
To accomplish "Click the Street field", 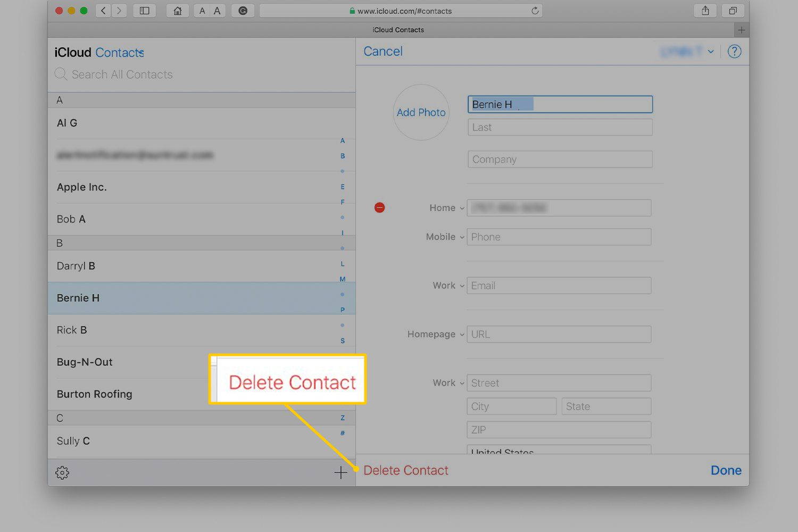I will [x=559, y=383].
